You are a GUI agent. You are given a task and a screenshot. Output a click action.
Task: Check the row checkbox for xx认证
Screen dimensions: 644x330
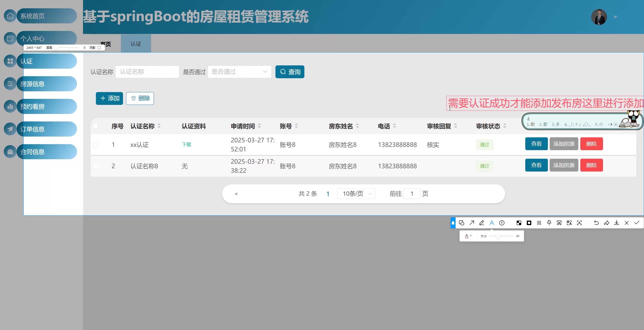(x=96, y=145)
